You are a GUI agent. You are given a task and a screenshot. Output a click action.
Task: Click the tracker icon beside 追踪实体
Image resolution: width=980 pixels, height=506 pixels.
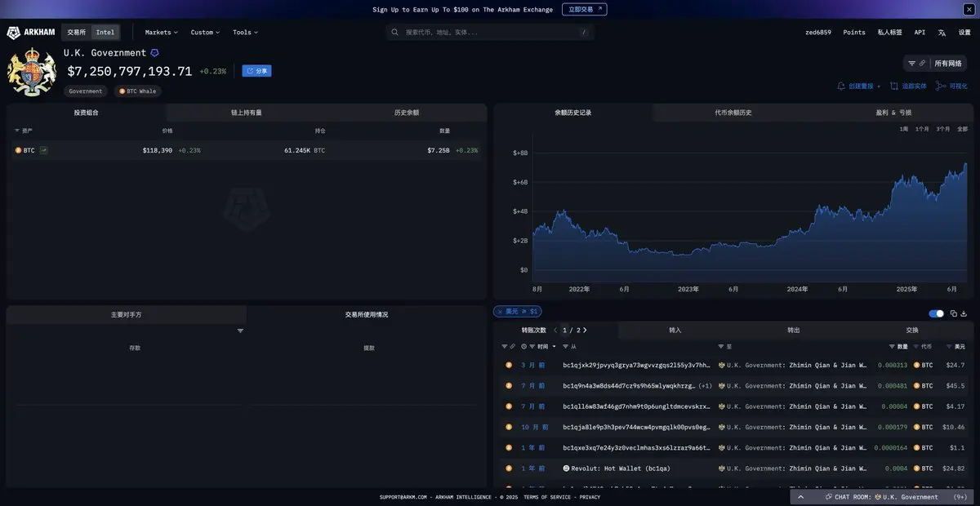894,86
